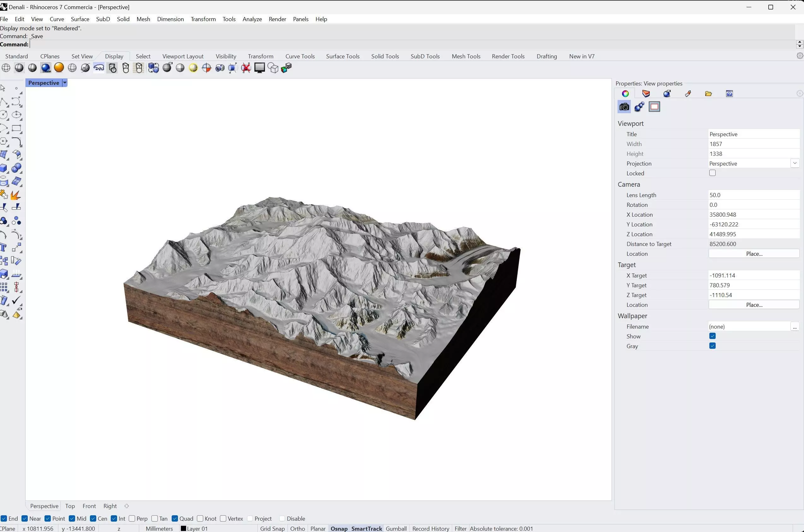The height and width of the screenshot is (532, 804).
Task: Click the red X clipping plane icon
Action: tap(246, 68)
